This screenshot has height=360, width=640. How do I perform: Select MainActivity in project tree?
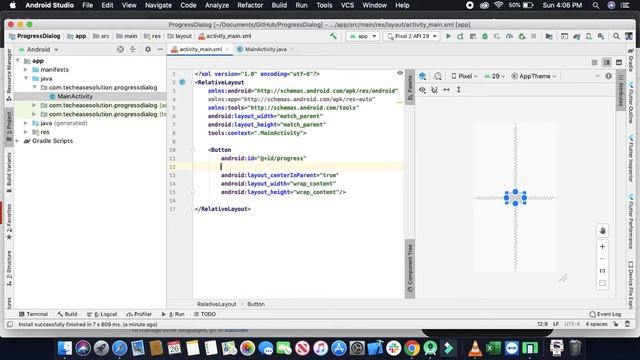pyautogui.click(x=75, y=96)
